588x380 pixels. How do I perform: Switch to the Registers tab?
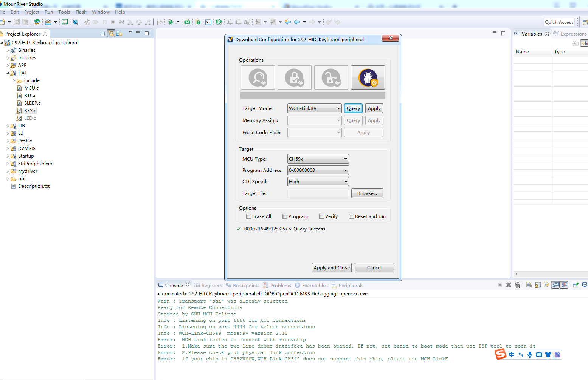pyautogui.click(x=208, y=285)
